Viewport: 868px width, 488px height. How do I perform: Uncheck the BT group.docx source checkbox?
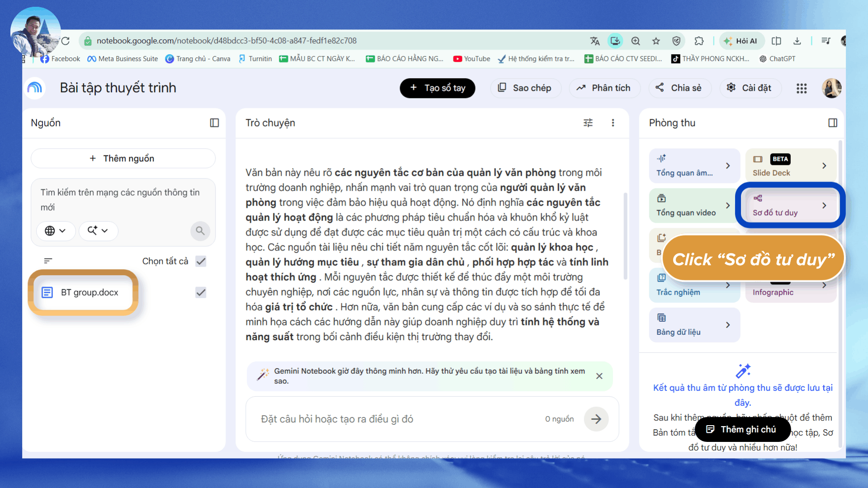point(201,292)
